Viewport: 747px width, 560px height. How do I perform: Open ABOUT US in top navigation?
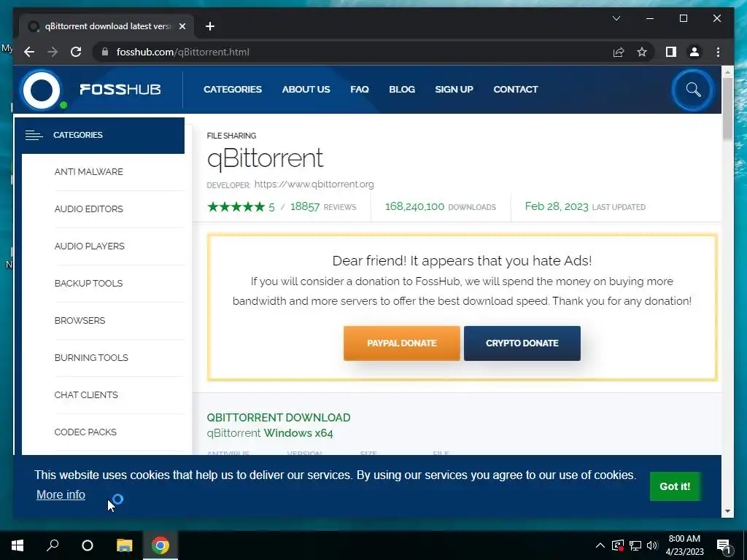point(306,90)
